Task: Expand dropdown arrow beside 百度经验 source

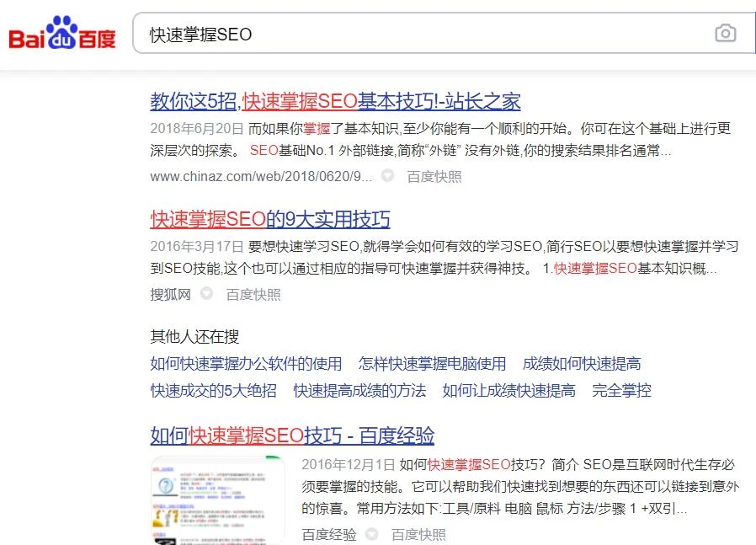Action: coord(372,533)
